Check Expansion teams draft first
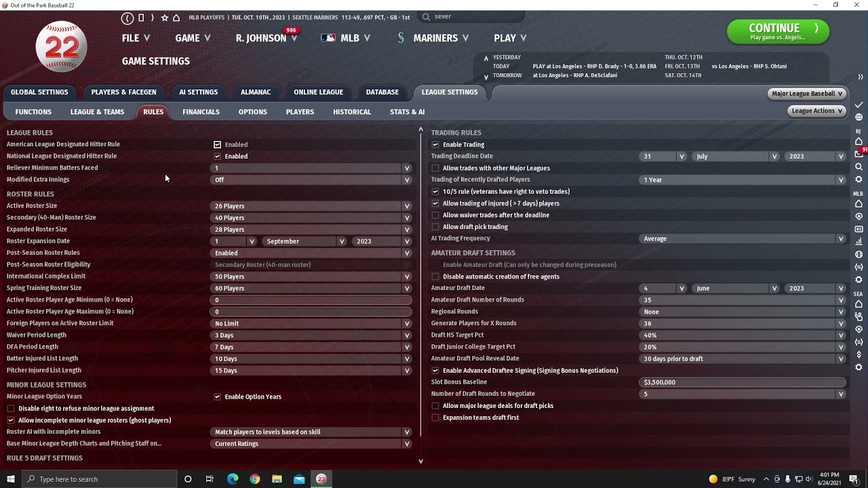Screen dimensions: 868x488 click(435, 418)
